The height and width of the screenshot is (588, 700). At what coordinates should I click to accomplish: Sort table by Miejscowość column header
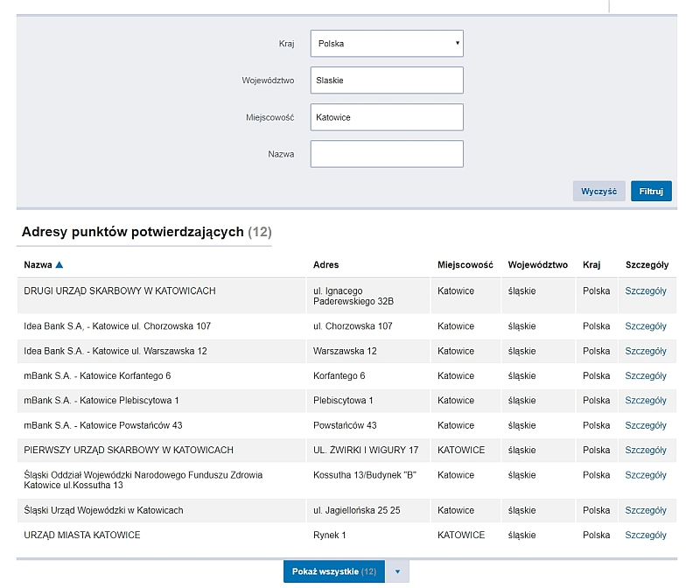tap(465, 265)
